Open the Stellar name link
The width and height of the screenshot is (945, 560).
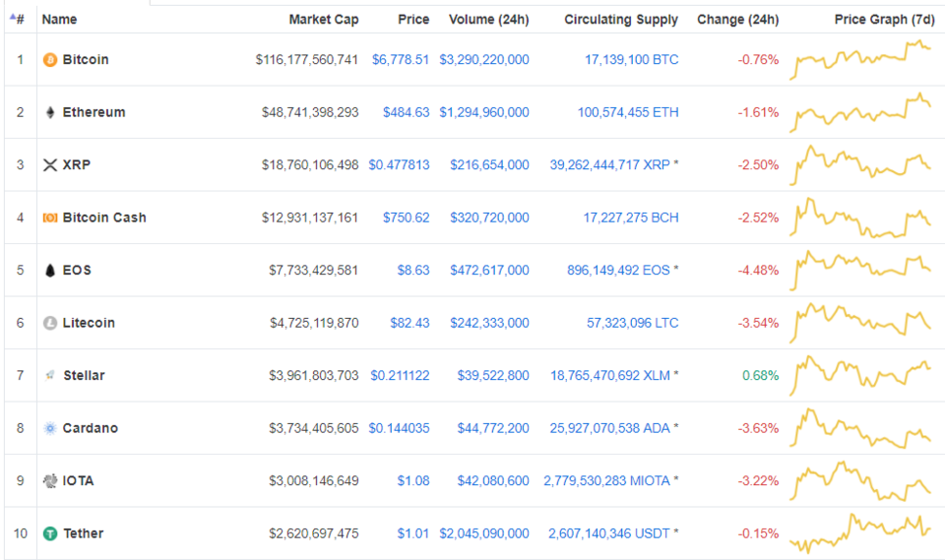[x=84, y=376]
